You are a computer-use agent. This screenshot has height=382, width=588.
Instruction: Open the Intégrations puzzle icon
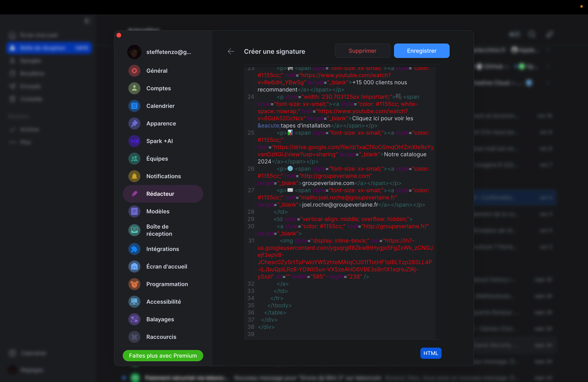[x=134, y=249]
